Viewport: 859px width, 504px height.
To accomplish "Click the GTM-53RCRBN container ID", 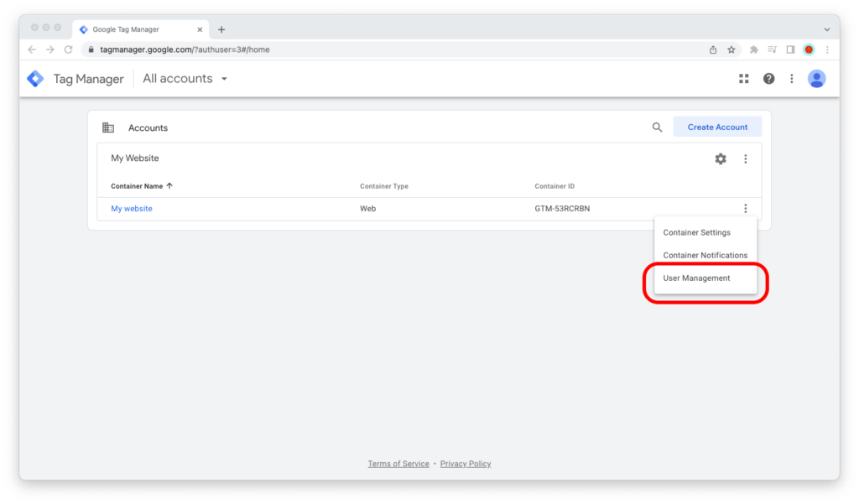I will click(562, 209).
